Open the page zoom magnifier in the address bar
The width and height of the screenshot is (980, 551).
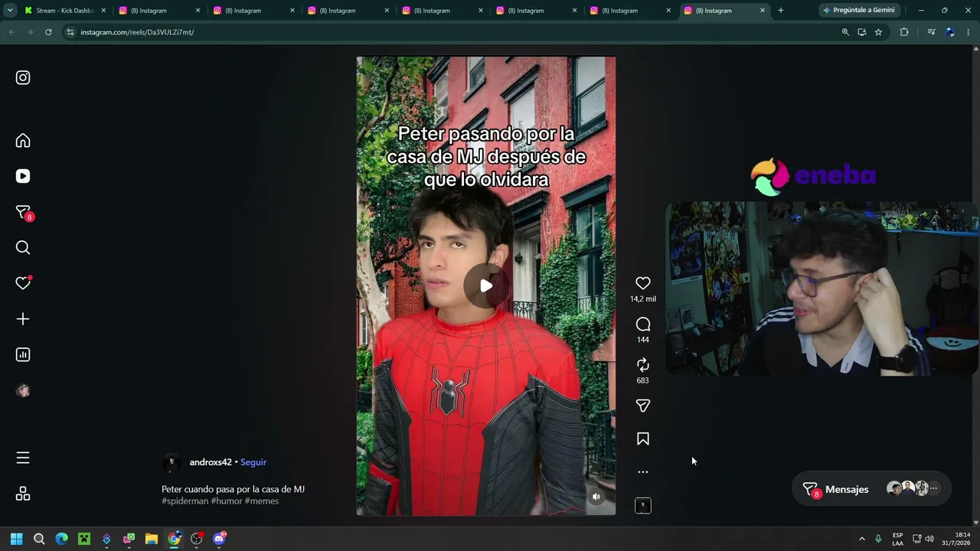(x=845, y=32)
